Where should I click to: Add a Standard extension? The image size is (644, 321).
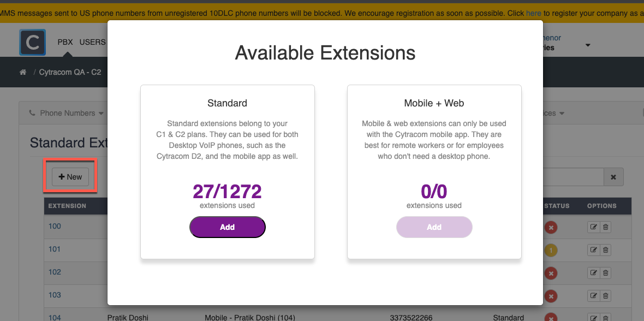pyautogui.click(x=227, y=227)
